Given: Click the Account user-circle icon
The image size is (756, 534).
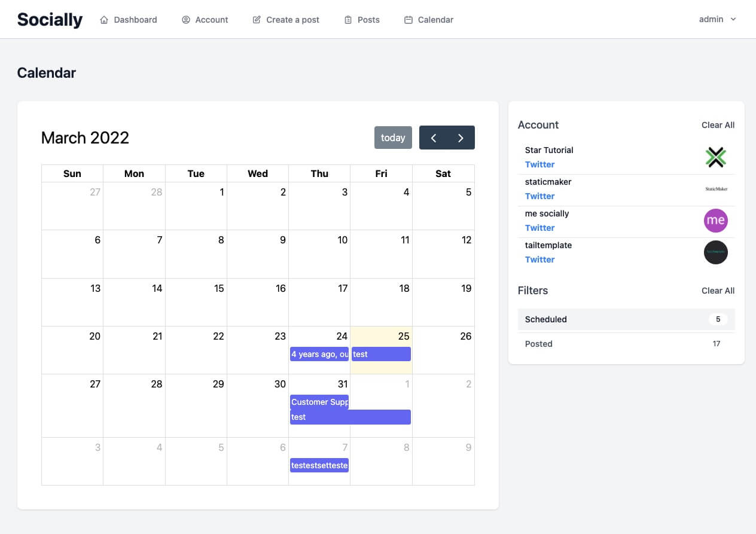Looking at the screenshot, I should tap(185, 20).
